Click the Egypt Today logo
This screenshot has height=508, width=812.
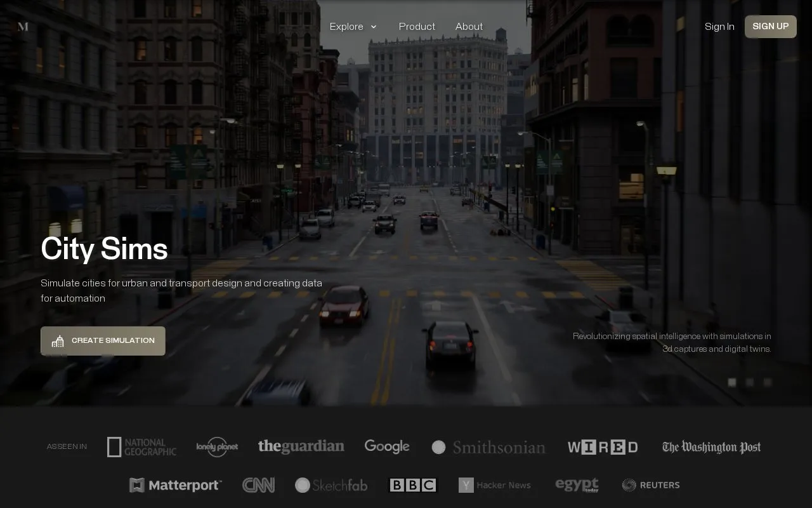[577, 485]
